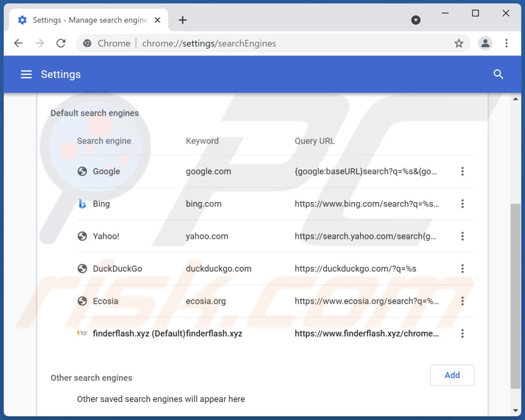Open more actions for Bing row
Viewport: 525px width, 420px height.
(x=463, y=203)
